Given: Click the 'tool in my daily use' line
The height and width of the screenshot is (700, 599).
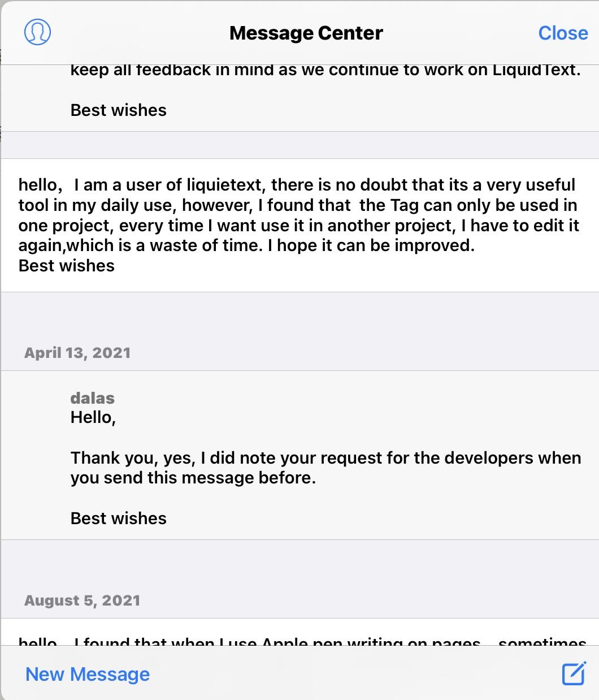Looking at the screenshot, I should [297, 205].
